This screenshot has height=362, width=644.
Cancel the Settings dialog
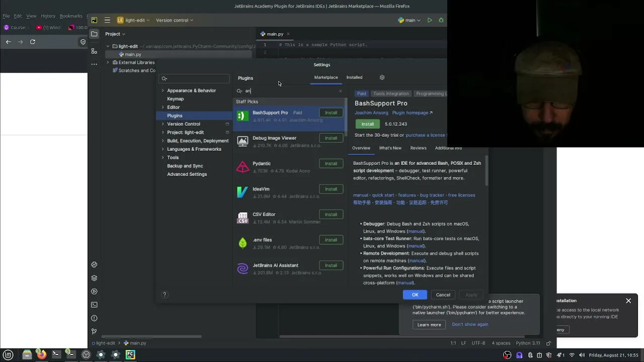[443, 295]
